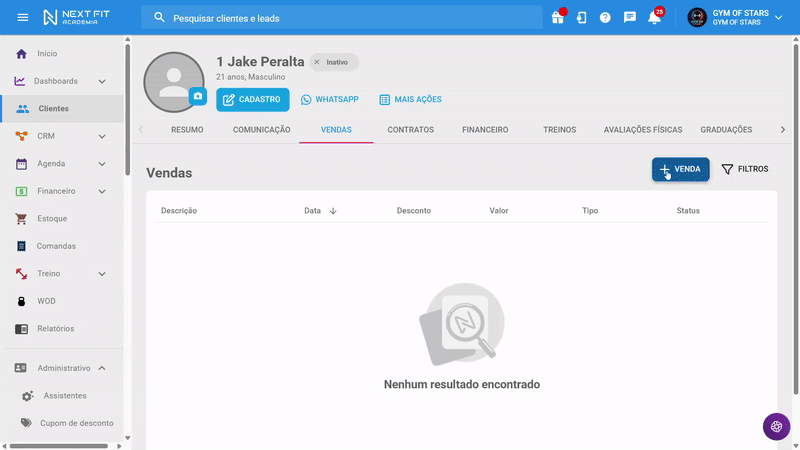The width and height of the screenshot is (800, 450).
Task: Add a new sale with VENDA button
Action: coord(681,169)
